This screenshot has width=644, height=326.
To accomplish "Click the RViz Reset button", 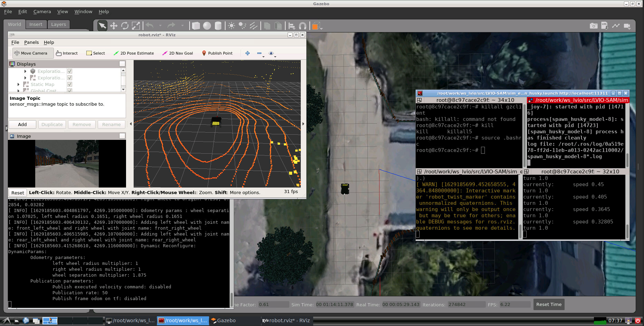I will click(18, 193).
